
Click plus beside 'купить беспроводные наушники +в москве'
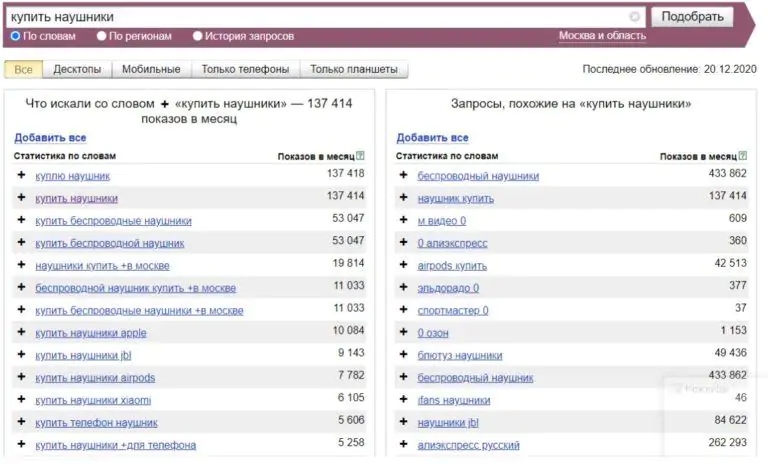tap(21, 310)
